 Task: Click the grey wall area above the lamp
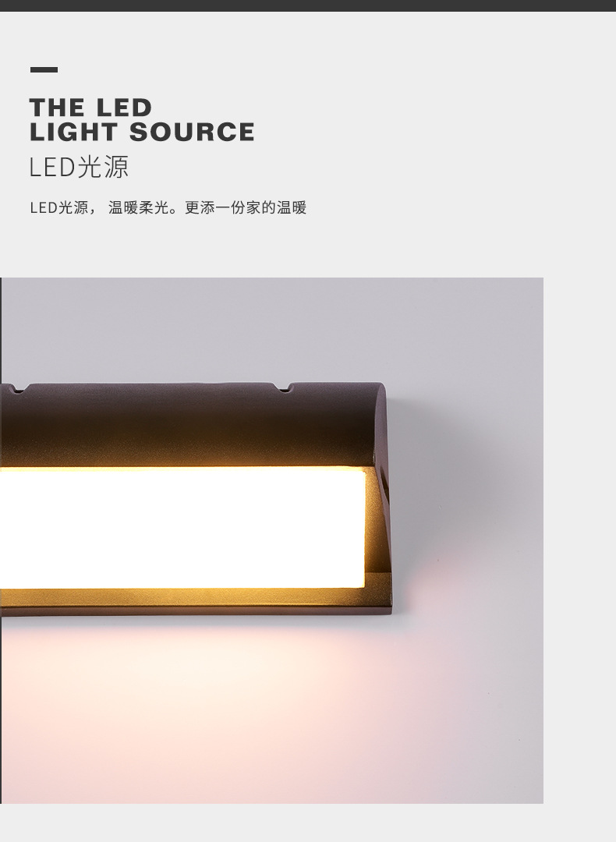click(x=268, y=327)
